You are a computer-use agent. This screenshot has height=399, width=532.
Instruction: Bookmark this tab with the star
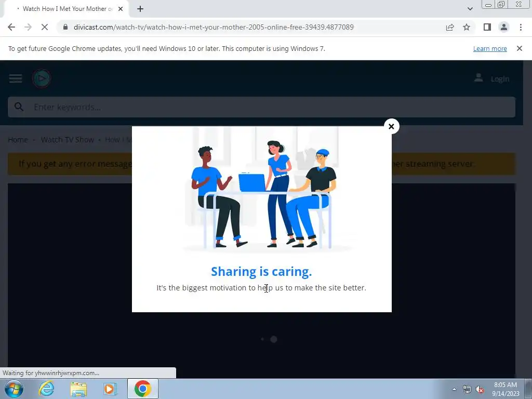[467, 27]
